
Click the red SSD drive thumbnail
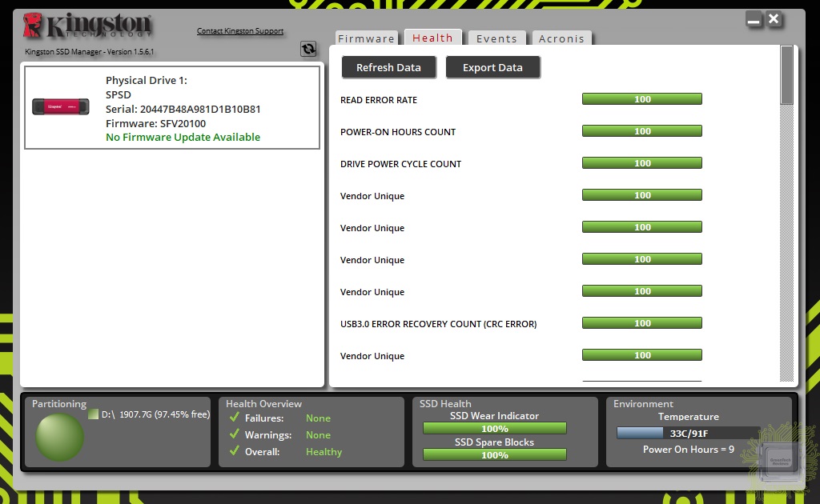point(60,106)
